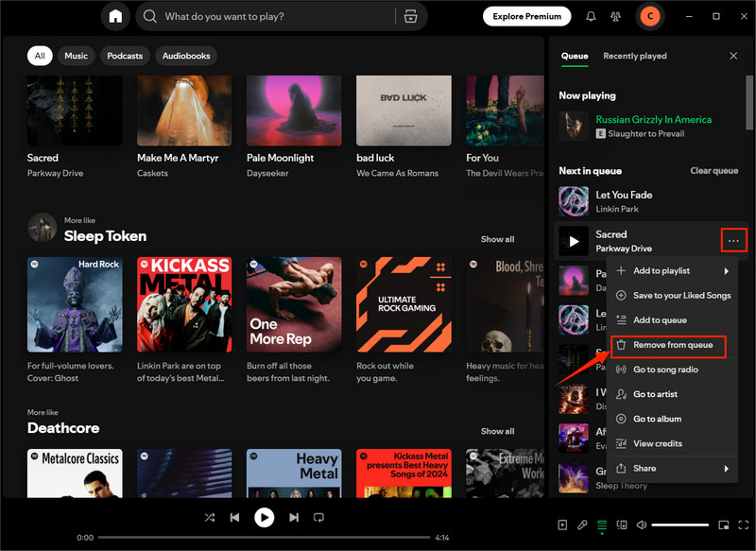Toggle shuffle in the player bar
756x551 pixels.
[210, 517]
